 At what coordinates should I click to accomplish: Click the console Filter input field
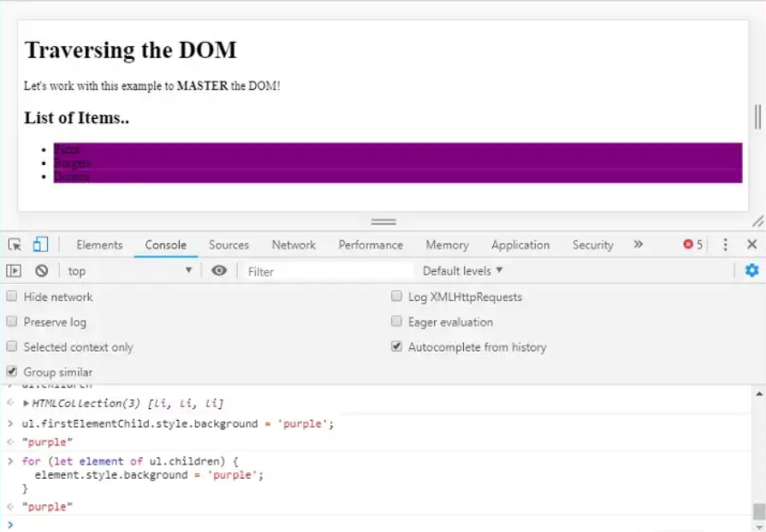click(x=325, y=271)
